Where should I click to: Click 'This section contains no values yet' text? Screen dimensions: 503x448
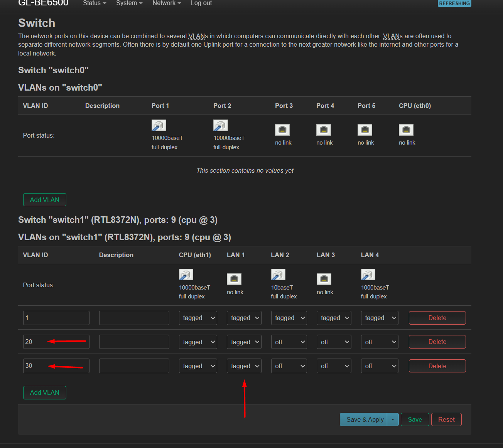tap(245, 170)
